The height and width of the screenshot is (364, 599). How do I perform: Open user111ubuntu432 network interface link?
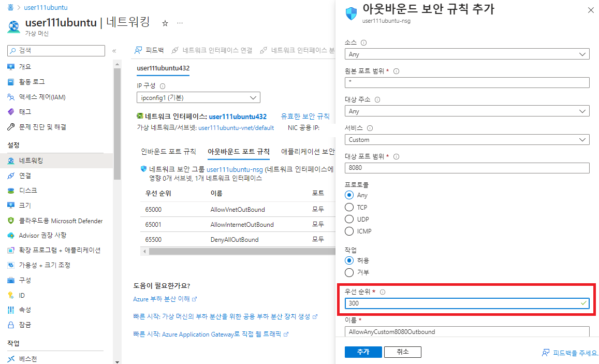pos(238,117)
